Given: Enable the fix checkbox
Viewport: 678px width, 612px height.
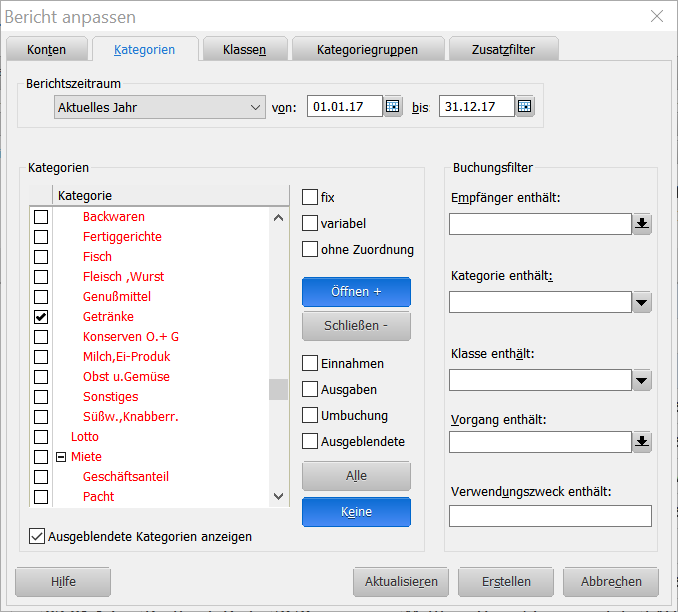Looking at the screenshot, I should click(310, 198).
